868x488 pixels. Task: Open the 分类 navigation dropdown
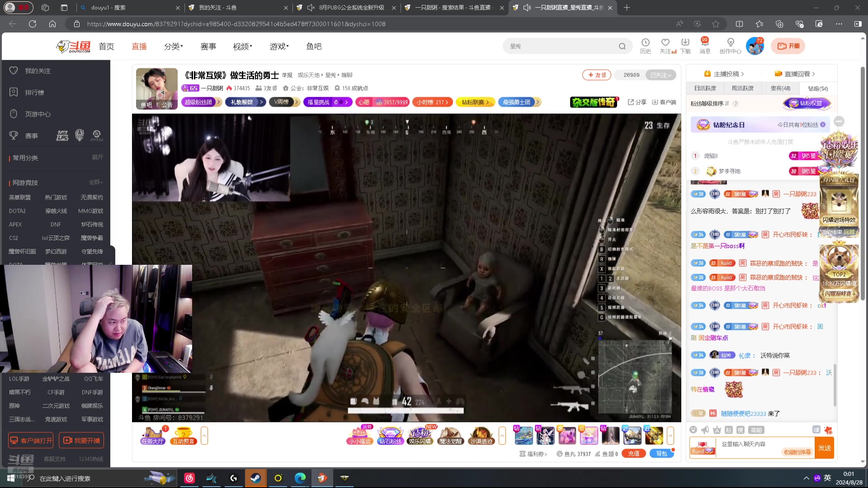(174, 47)
